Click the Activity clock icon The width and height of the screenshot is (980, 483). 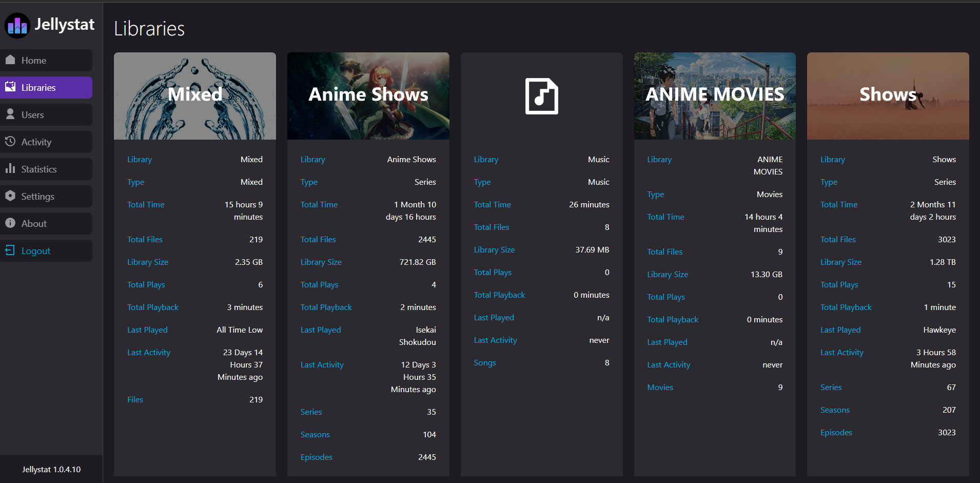coord(10,142)
